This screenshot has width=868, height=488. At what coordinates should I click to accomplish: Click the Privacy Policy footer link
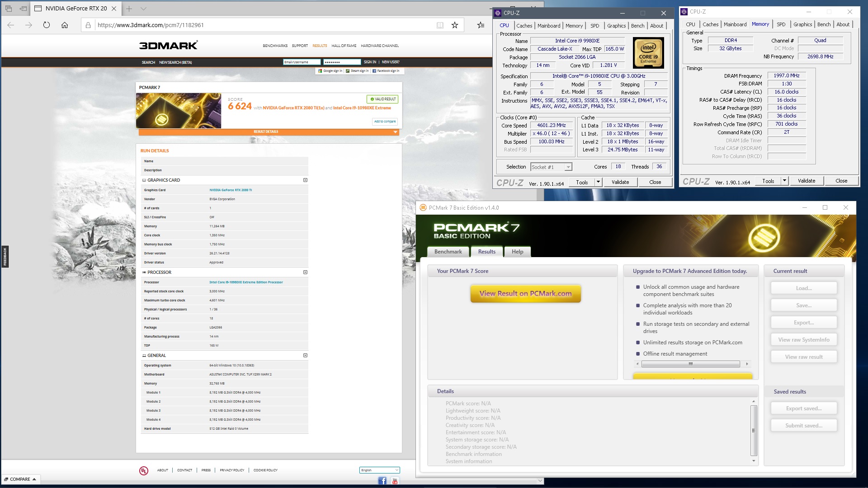232,470
